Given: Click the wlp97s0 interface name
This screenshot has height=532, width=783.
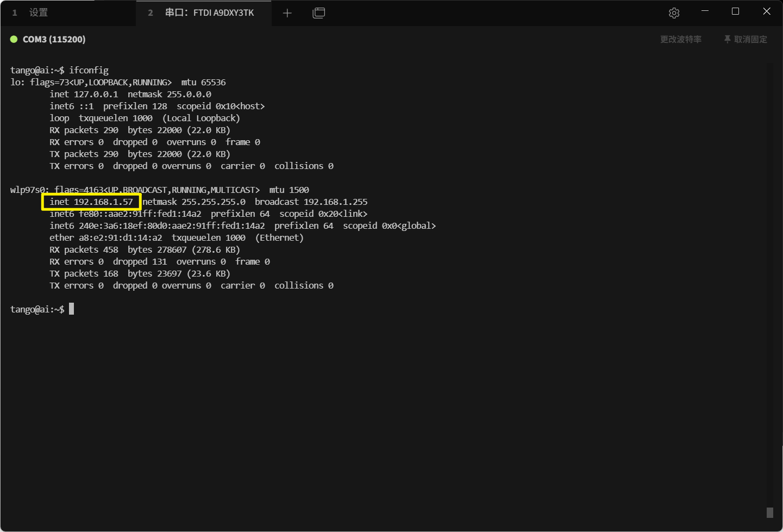Looking at the screenshot, I should [x=28, y=190].
